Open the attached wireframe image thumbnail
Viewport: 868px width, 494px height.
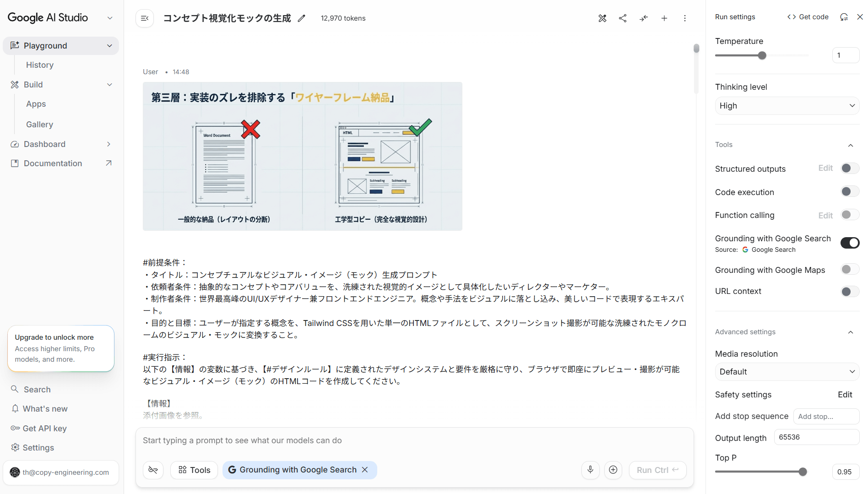(303, 156)
